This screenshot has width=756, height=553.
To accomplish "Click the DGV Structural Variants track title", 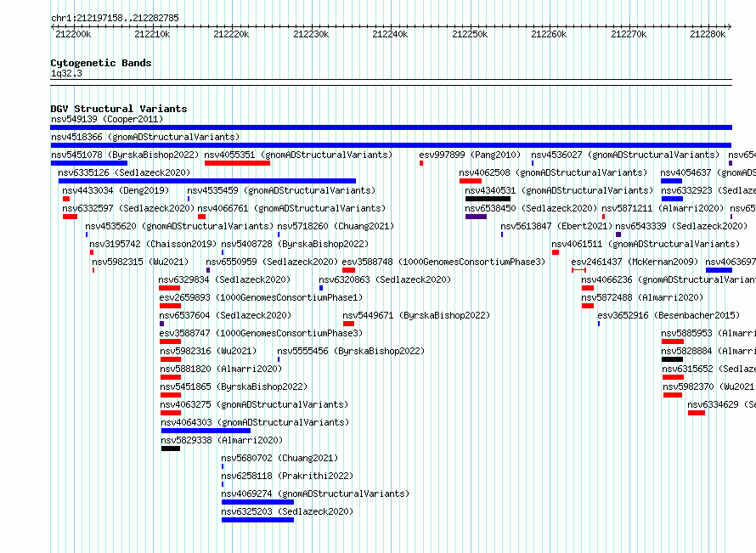I will pyautogui.click(x=119, y=109).
